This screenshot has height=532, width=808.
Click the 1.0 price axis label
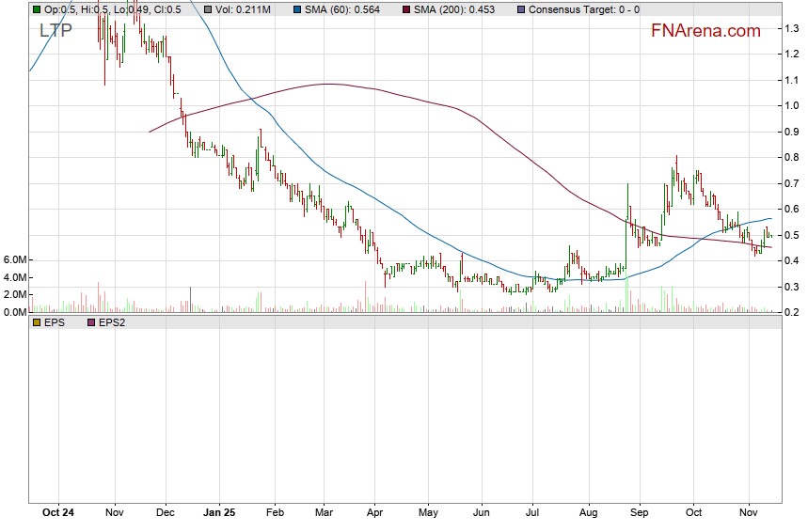click(x=792, y=105)
